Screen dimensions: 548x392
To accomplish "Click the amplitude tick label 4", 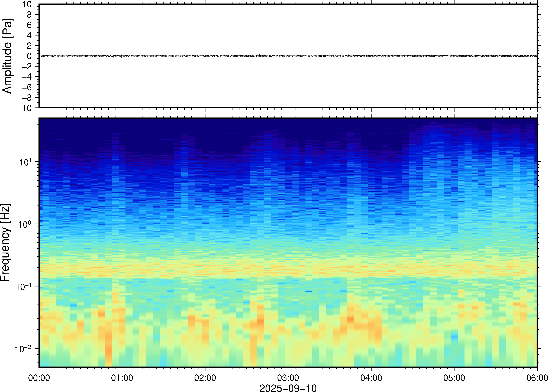I will (x=29, y=35).
